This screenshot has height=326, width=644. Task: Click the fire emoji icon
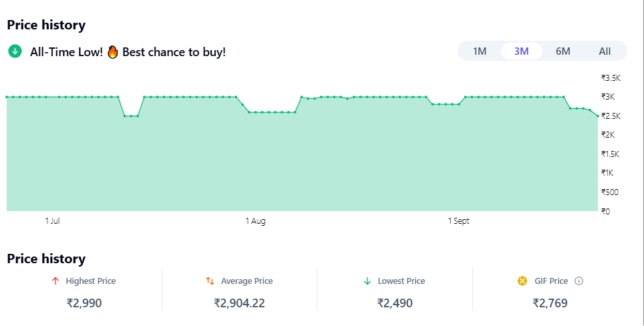(112, 51)
